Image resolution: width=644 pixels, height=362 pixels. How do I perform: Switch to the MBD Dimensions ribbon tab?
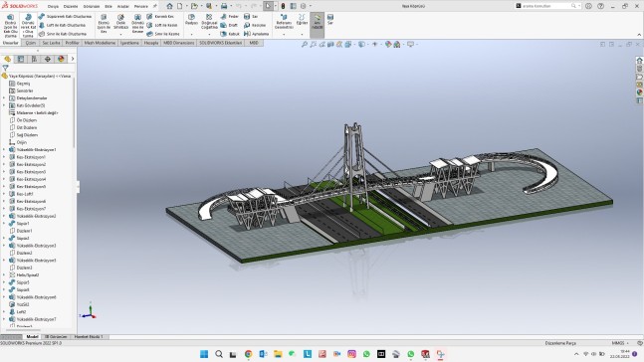point(178,43)
